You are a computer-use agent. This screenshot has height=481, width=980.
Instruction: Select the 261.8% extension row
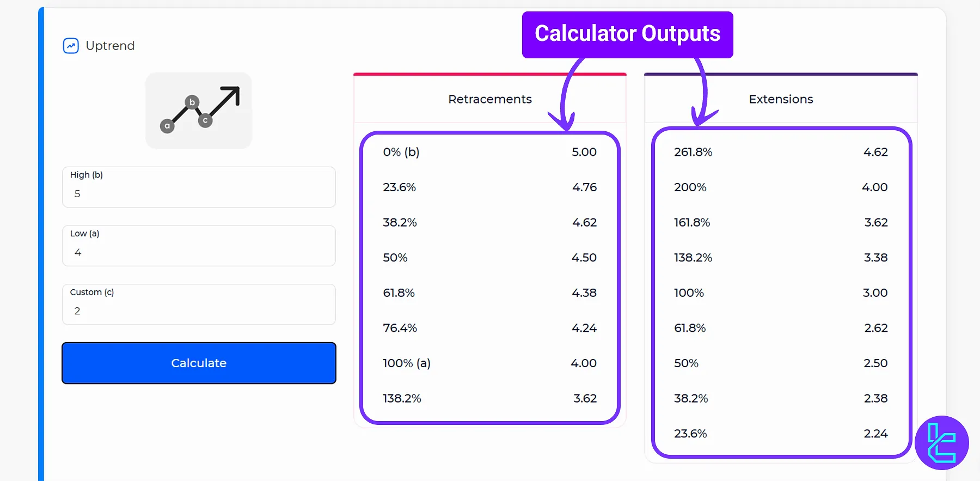[x=781, y=152]
